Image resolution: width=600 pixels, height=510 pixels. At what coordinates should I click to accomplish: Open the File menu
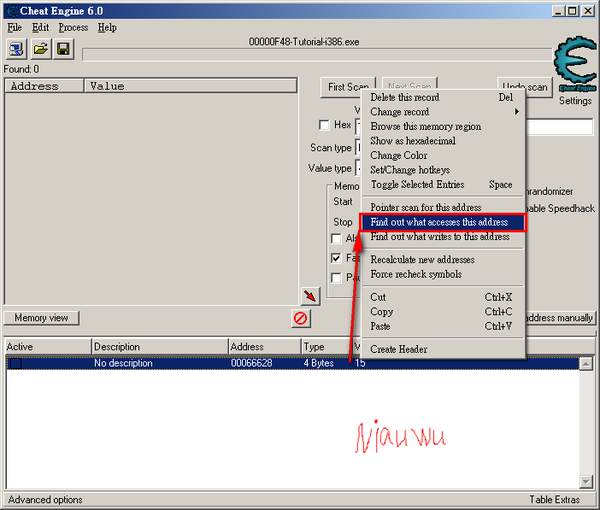[x=15, y=28]
